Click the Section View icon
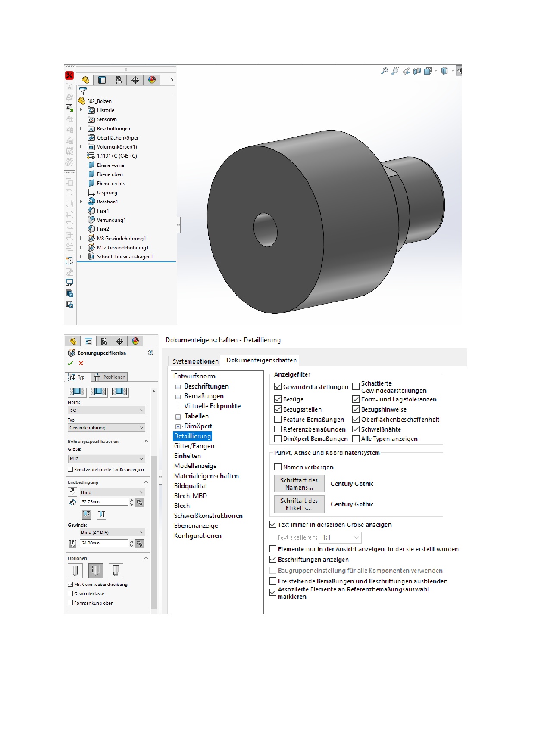 click(417, 71)
